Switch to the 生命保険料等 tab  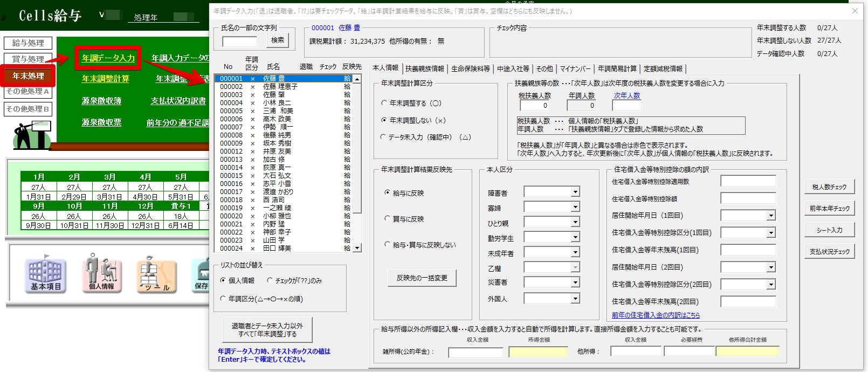click(471, 68)
